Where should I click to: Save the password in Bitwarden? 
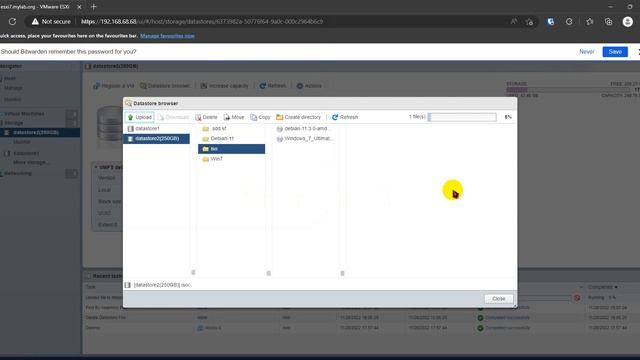(x=615, y=52)
